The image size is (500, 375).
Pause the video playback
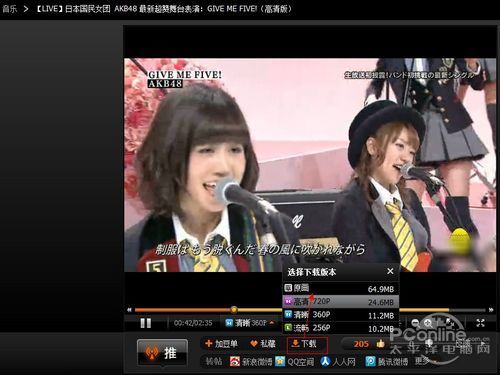pos(146,323)
